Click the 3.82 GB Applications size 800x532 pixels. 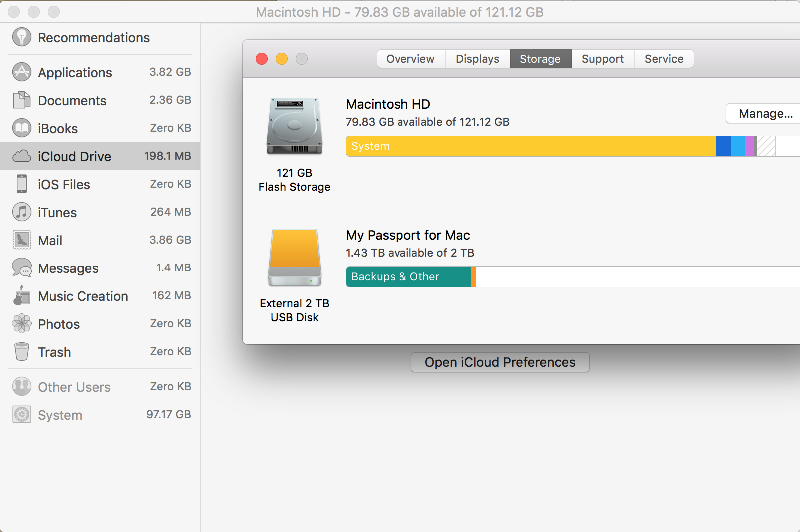coord(170,72)
